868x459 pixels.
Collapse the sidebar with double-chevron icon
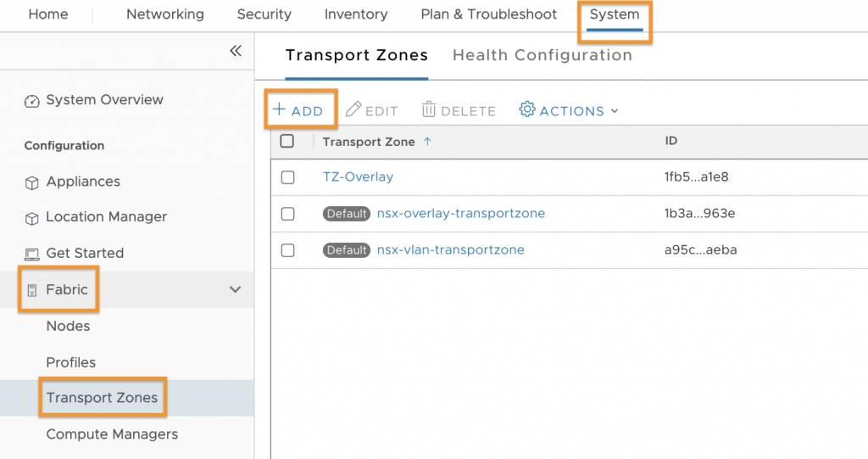[x=236, y=51]
